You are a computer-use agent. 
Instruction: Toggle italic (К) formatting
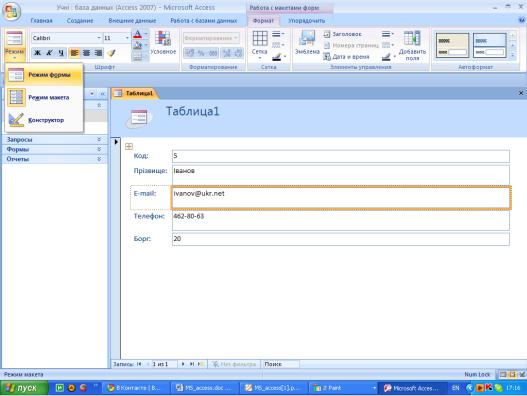click(x=49, y=53)
